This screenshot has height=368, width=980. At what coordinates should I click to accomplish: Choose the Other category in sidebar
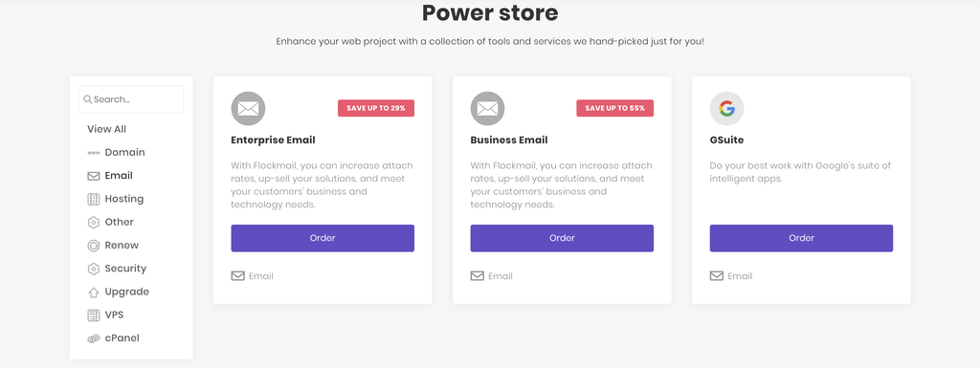[119, 222]
